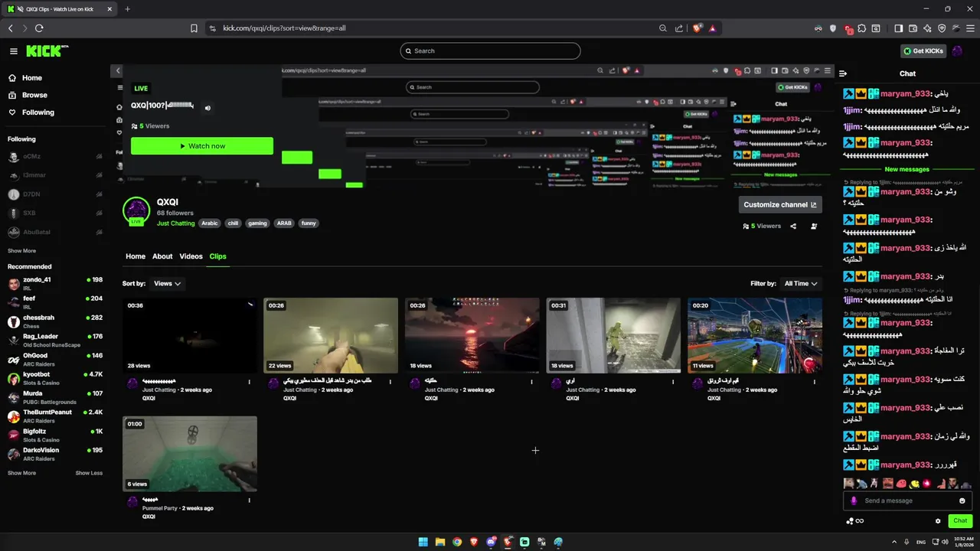Select the ARAB tag
This screenshot has width=980, height=551.
click(284, 223)
